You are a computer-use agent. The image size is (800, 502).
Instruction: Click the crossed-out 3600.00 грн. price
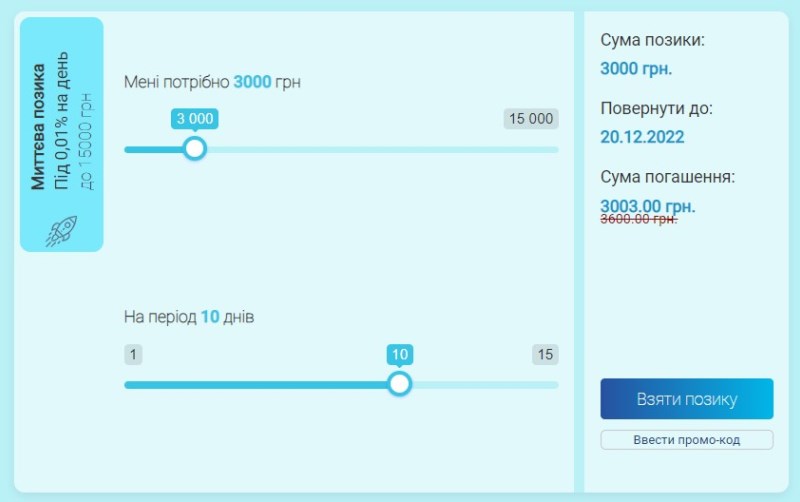638,219
